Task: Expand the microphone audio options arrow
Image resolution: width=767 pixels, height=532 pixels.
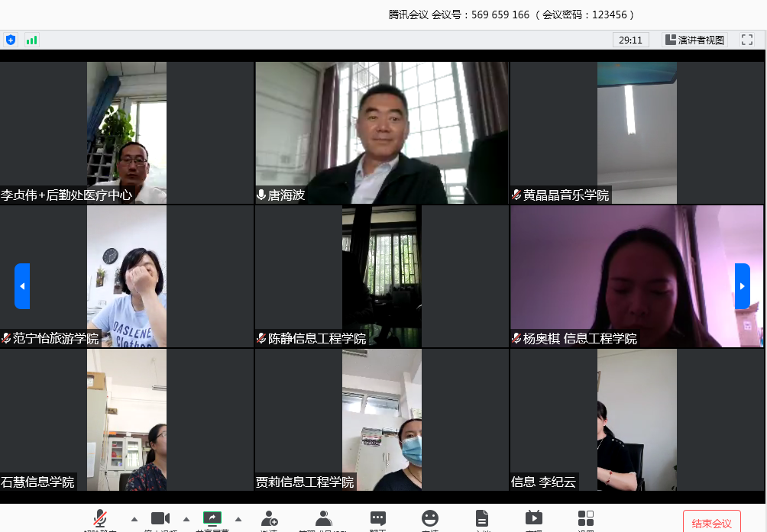Action: coord(134,519)
